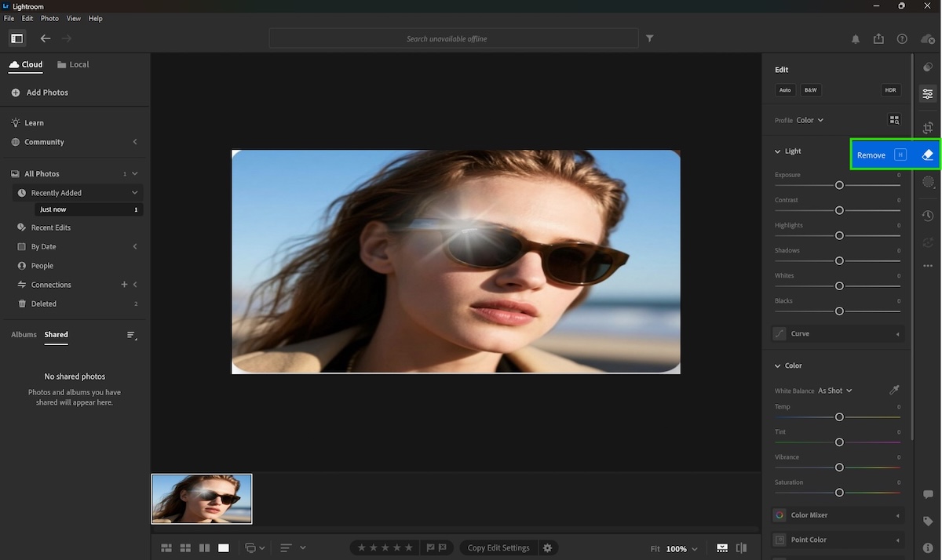Click Copy Edit Settings
This screenshot has width=942, height=560.
(498, 547)
